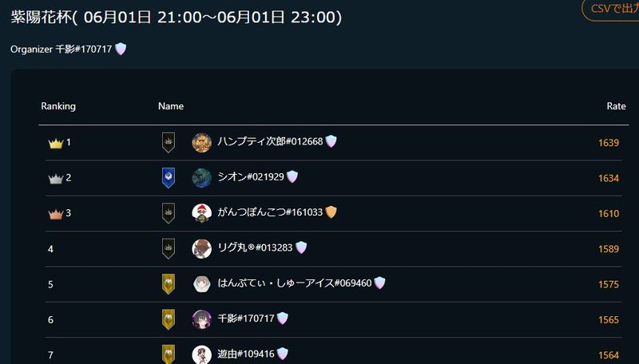This screenshot has width=639, height=364.
Task: Click the gold rank banner beside 千影 in the ranking list
Action: coord(169,319)
